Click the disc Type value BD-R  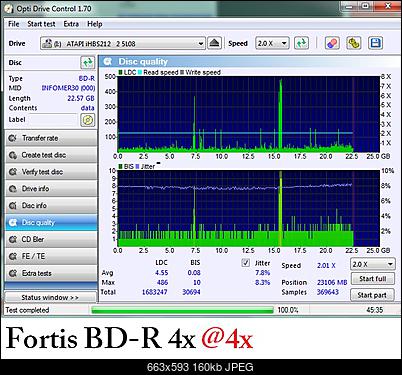[x=87, y=78]
